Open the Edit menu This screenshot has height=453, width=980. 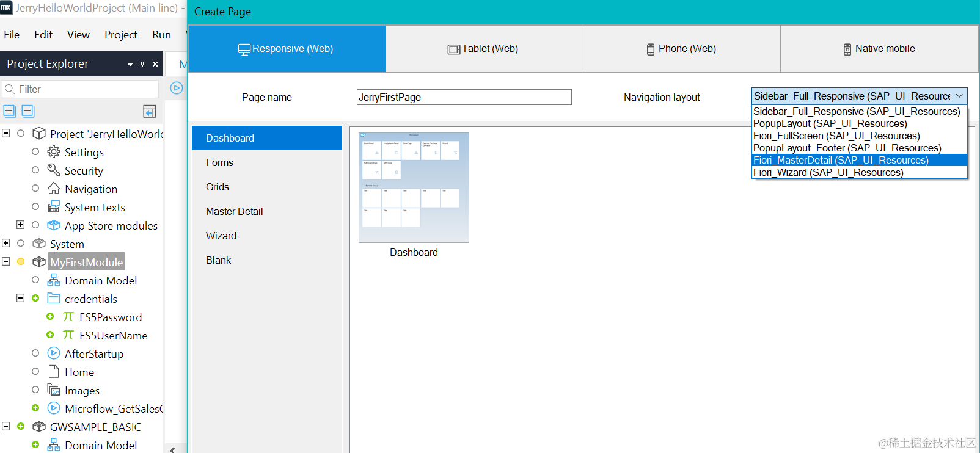[43, 35]
